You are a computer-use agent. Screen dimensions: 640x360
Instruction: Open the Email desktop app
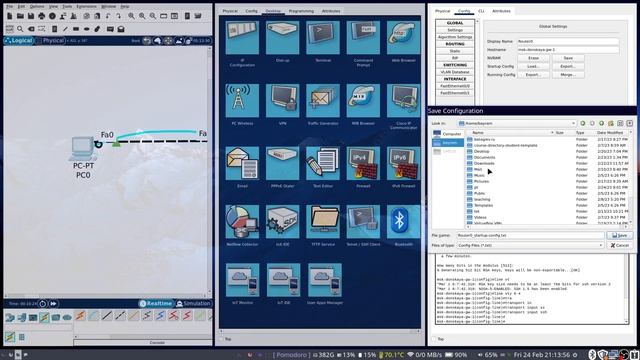[x=242, y=163]
